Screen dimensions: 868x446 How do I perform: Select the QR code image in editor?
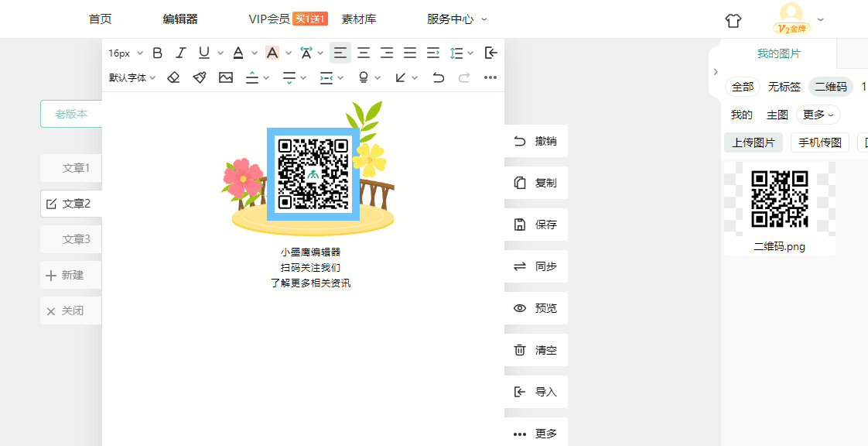[313, 174]
